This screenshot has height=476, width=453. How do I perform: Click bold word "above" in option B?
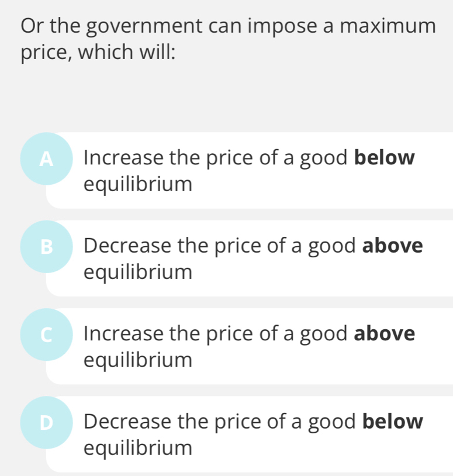[393, 246]
